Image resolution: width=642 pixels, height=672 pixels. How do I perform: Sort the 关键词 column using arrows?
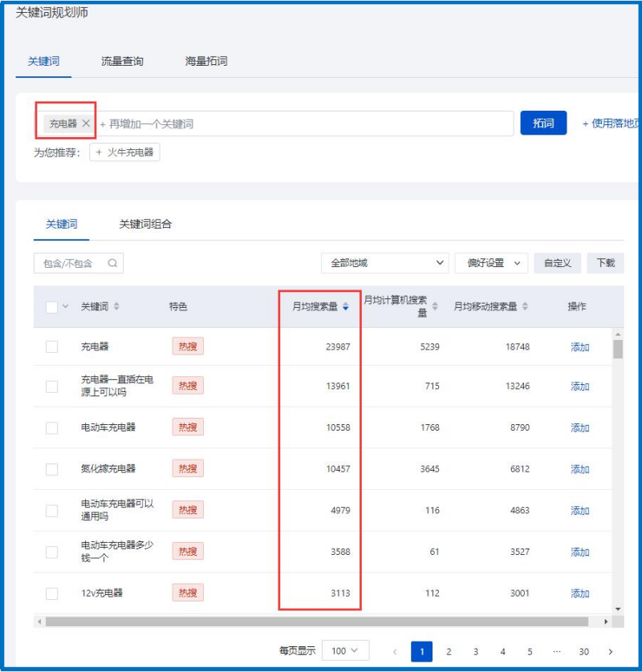pyautogui.click(x=116, y=306)
